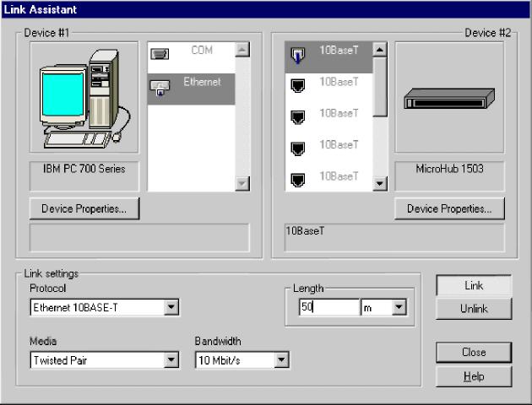532x405 pixels.
Task: Click the scrollbar thumb in Device #2 port list
Action: 380,87
